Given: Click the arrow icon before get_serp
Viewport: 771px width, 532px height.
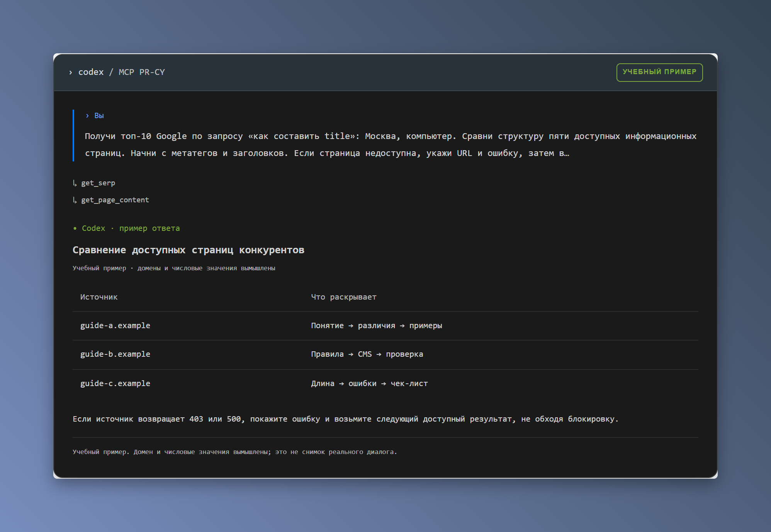Looking at the screenshot, I should pos(75,183).
